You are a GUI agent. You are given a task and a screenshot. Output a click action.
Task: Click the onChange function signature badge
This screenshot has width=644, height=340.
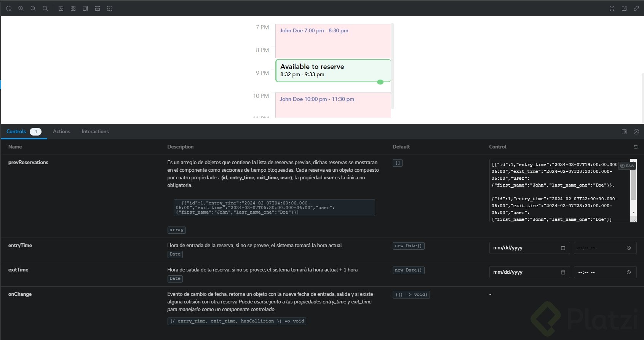pos(237,321)
